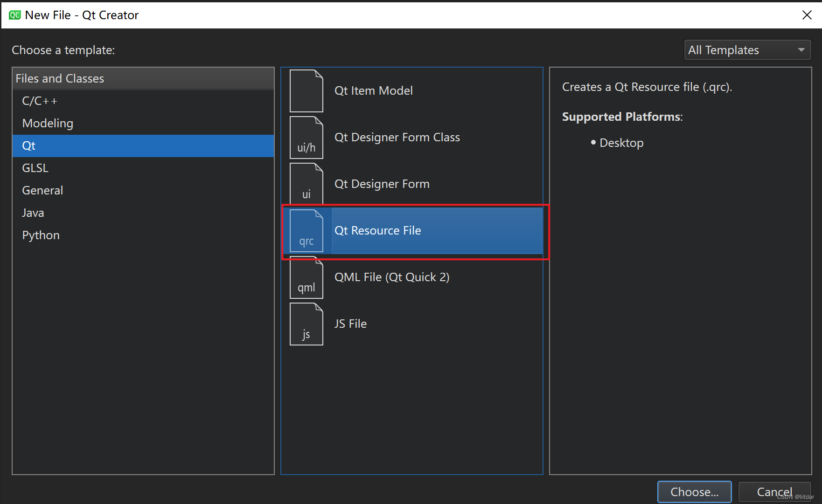This screenshot has width=822, height=504.
Task: Click the Qt Creator logo in title bar
Action: pyautogui.click(x=15, y=15)
